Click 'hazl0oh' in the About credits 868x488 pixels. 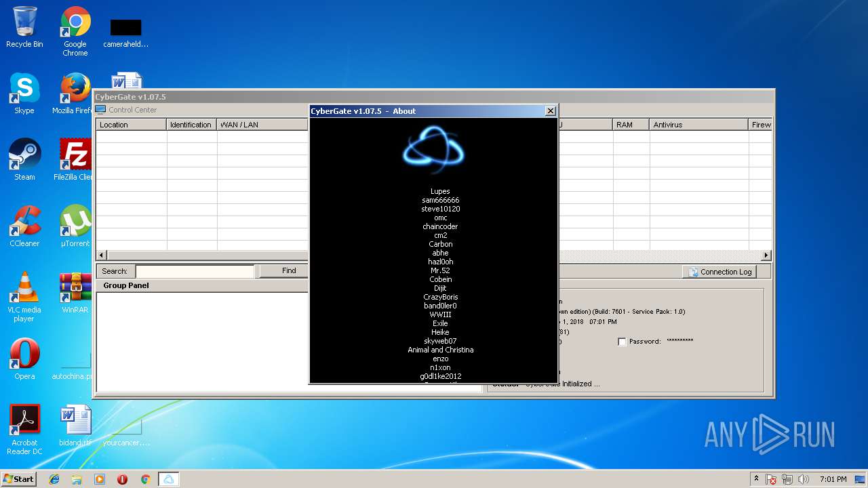tap(440, 262)
